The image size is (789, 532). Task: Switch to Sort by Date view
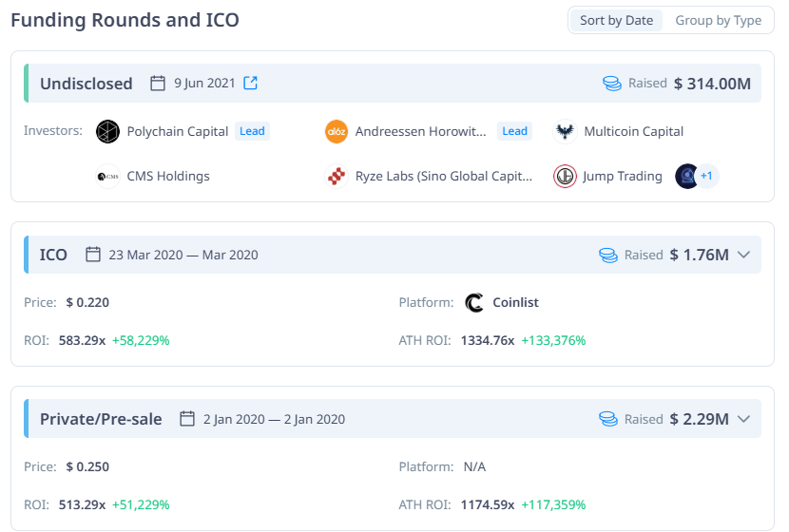coord(616,20)
